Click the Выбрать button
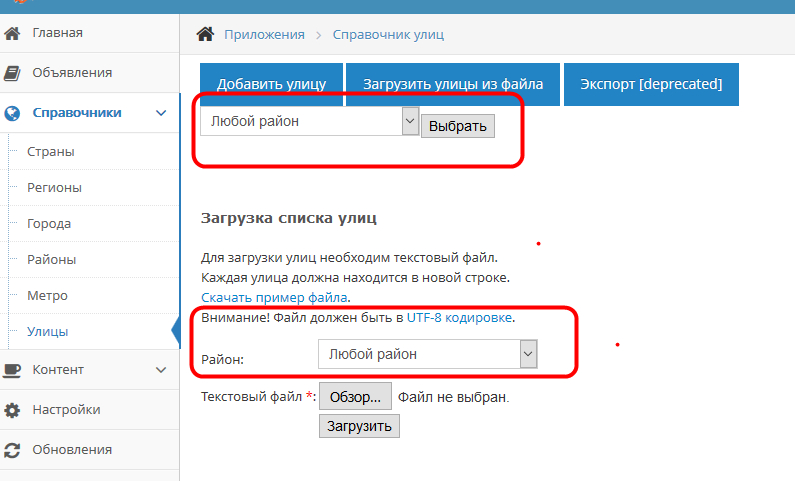Viewport: 795px width, 481px height. click(458, 126)
